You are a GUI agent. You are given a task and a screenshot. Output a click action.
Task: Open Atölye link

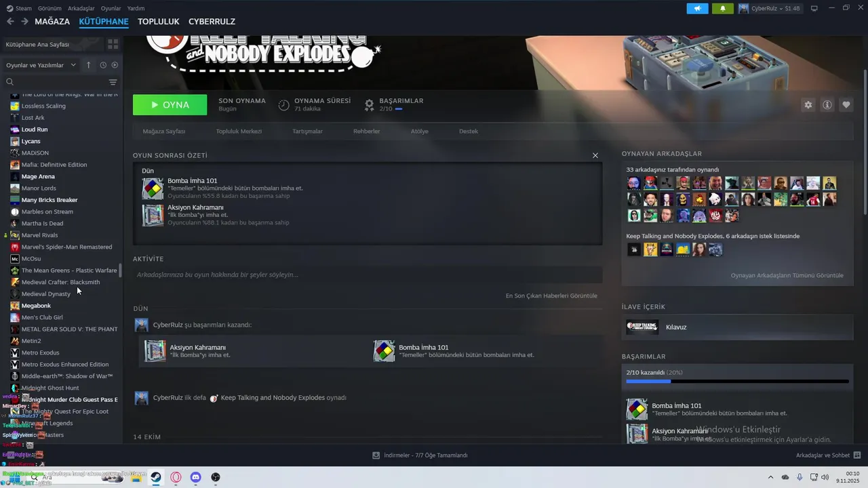tap(419, 131)
